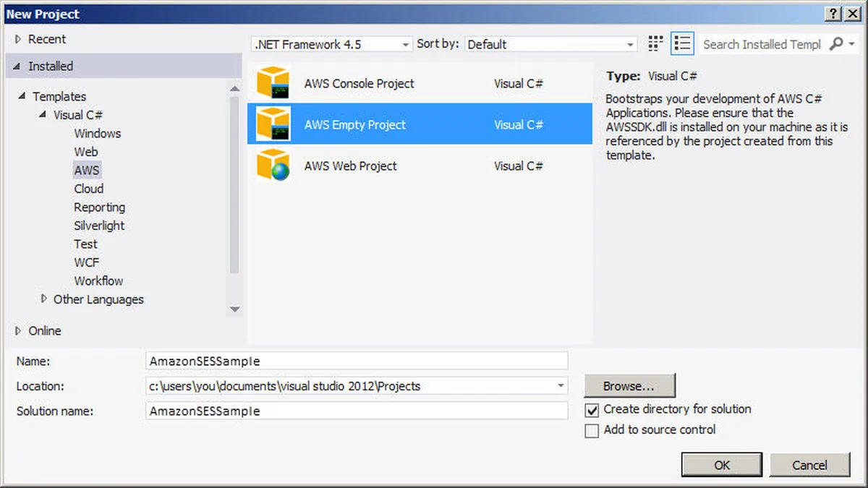
Task: Expand the Online section
Action: pos(19,330)
